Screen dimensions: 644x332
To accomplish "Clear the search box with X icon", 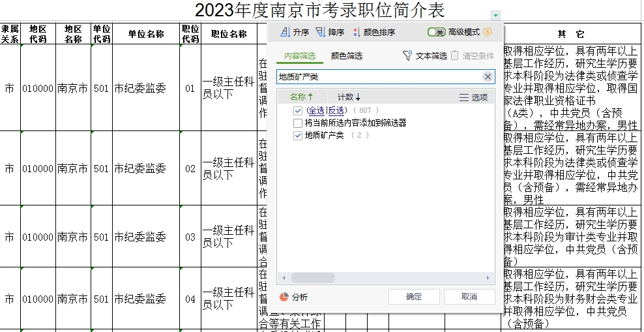I will coord(488,77).
